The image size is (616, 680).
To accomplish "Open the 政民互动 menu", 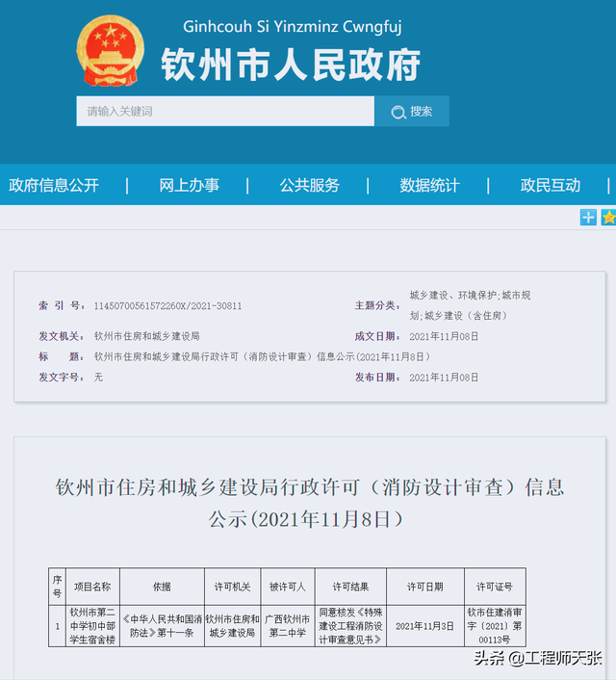I will point(551,185).
